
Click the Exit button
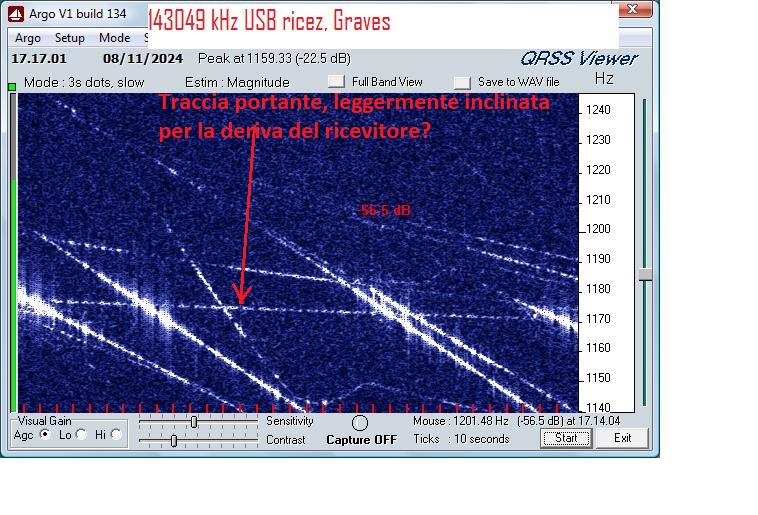pos(622,438)
